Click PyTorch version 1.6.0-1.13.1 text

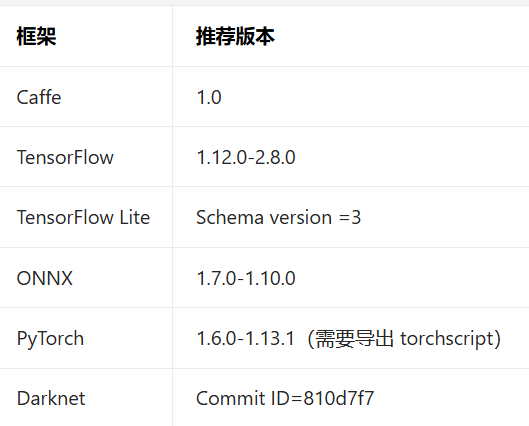pos(246,338)
